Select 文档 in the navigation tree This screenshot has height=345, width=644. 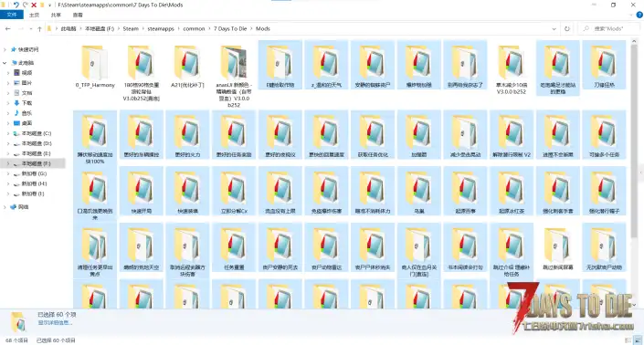27,93
